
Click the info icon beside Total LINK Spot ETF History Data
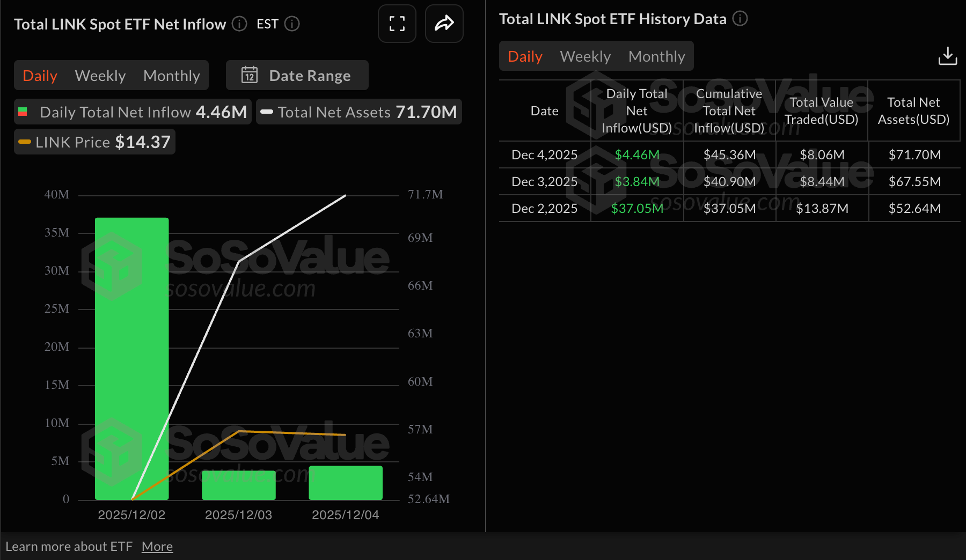(x=740, y=18)
